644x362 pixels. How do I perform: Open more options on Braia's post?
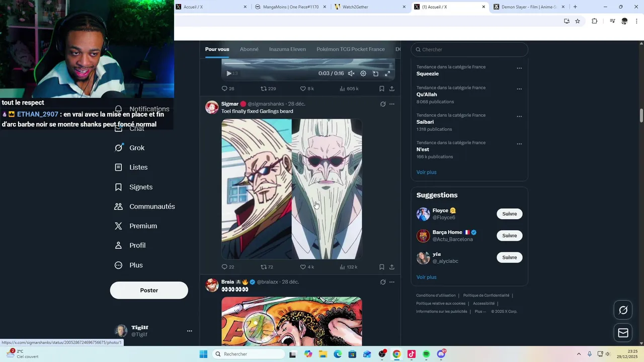(x=392, y=282)
